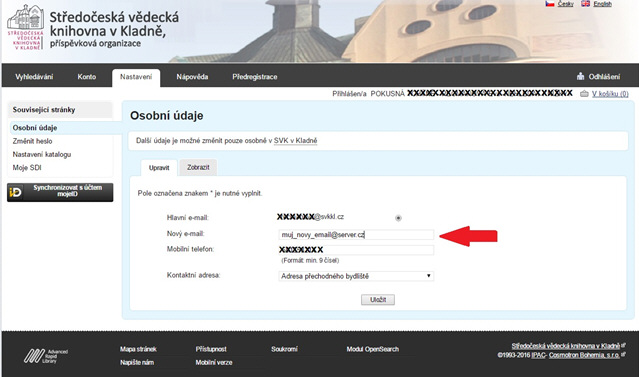
Task: Open the basket icon next to V košíku
Action: pos(584,94)
